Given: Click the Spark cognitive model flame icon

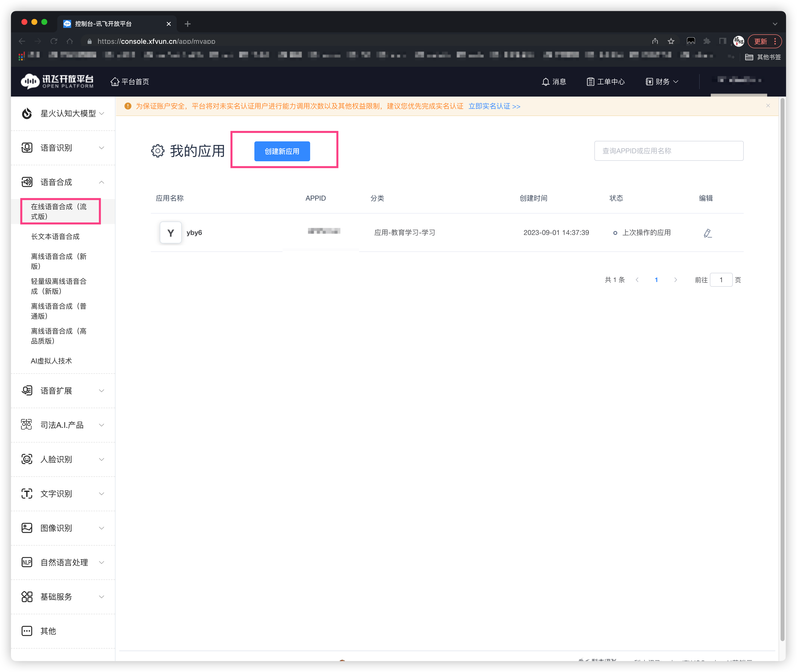Looking at the screenshot, I should pos(27,113).
